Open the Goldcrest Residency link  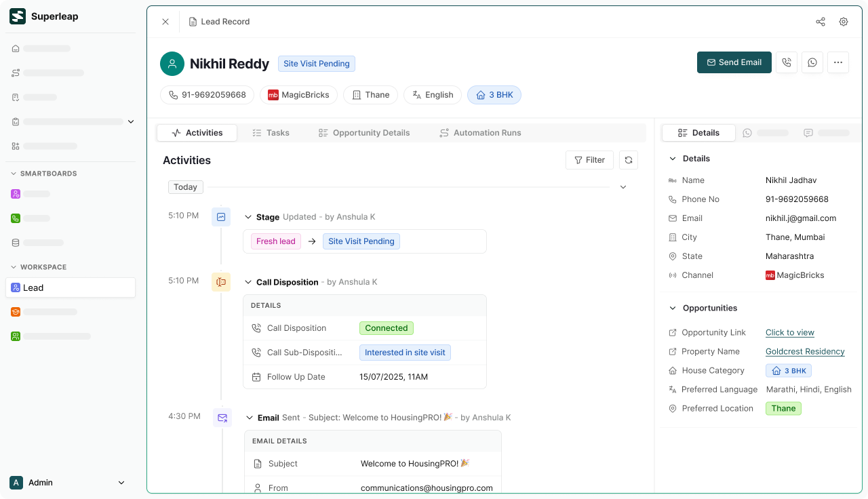[x=805, y=351]
